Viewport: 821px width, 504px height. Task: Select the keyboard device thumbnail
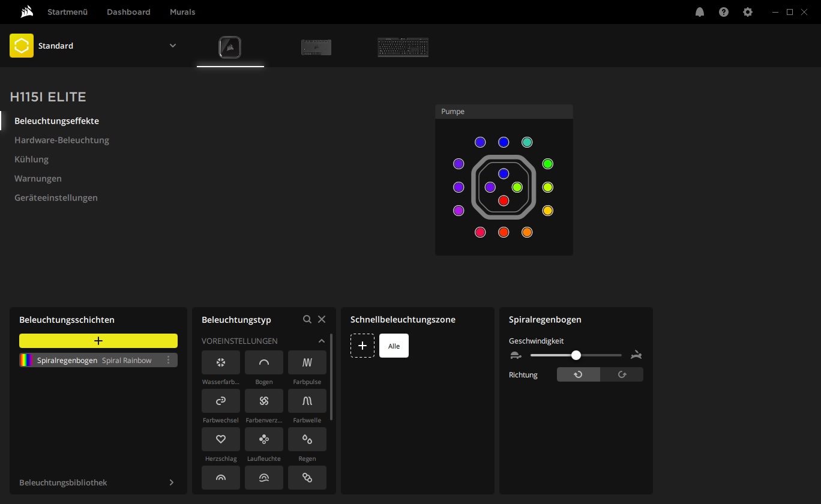click(x=403, y=47)
